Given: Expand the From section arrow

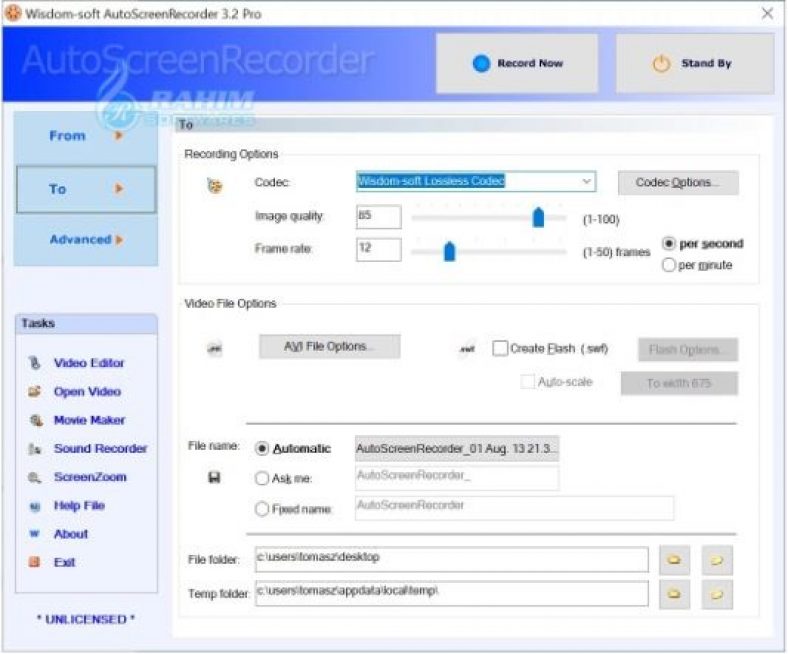Looking at the screenshot, I should (119, 135).
